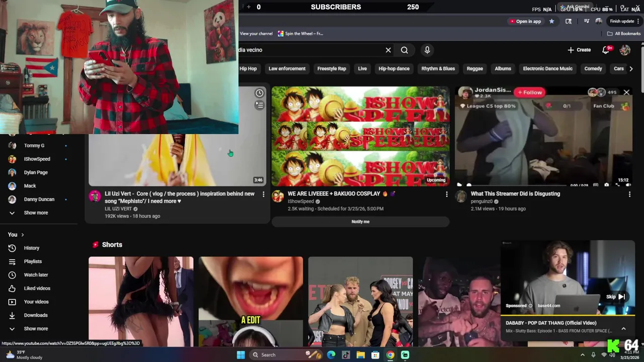Select the Electronic Dance Music chip
Viewport: 644px width, 362px height.
pos(548,69)
